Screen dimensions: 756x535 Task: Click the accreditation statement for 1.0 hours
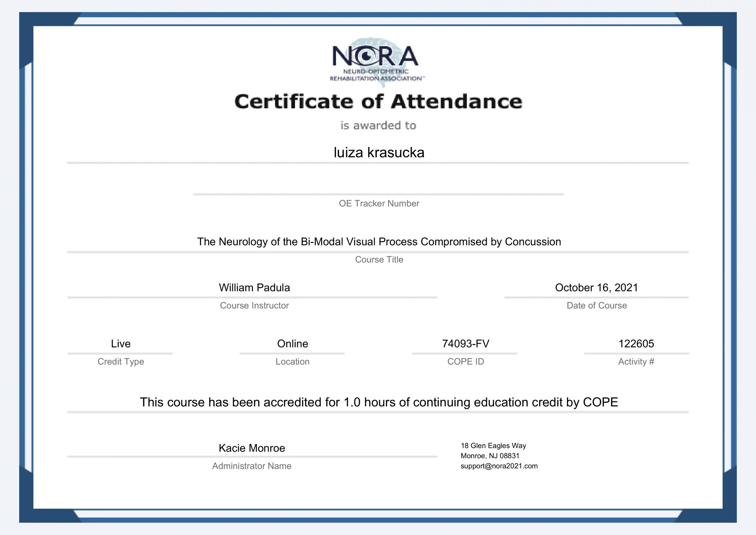click(x=379, y=402)
